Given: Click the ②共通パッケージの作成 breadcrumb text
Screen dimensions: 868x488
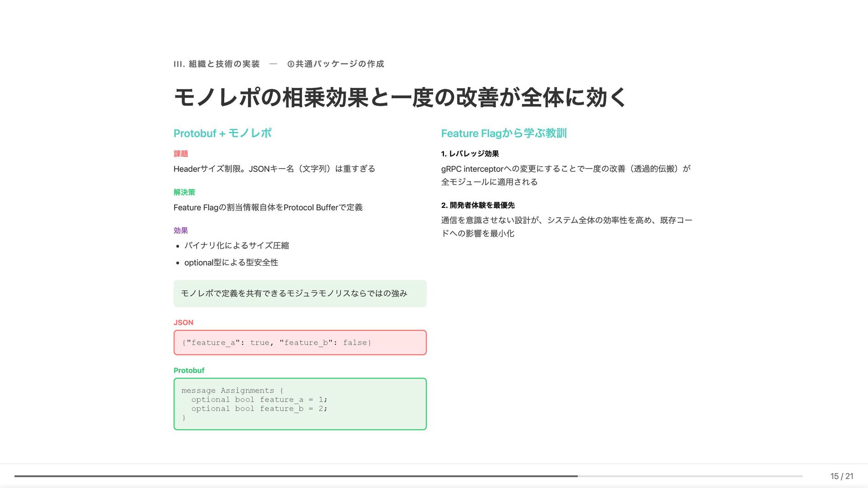Looking at the screenshot, I should click(x=335, y=64).
